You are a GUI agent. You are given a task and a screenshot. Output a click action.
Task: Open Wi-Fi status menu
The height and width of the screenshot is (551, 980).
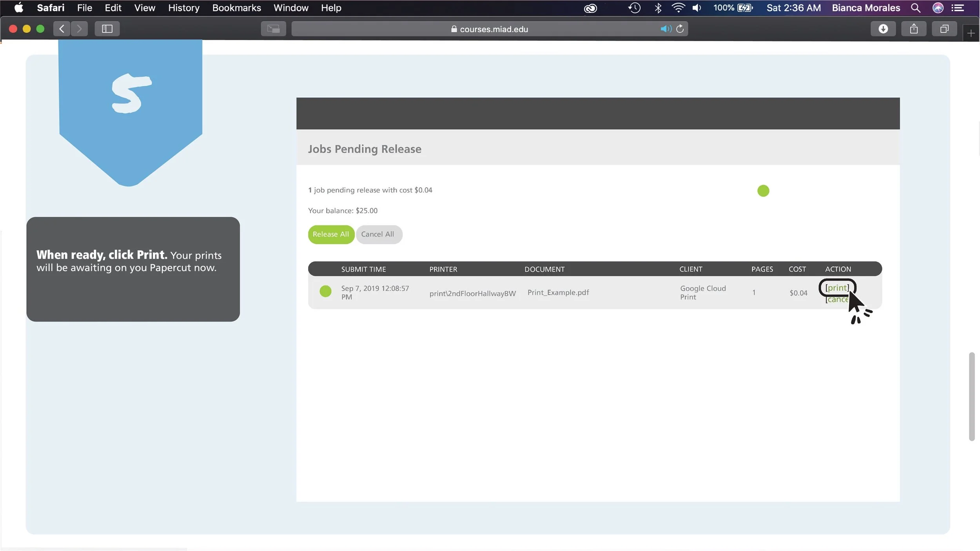[x=678, y=8]
